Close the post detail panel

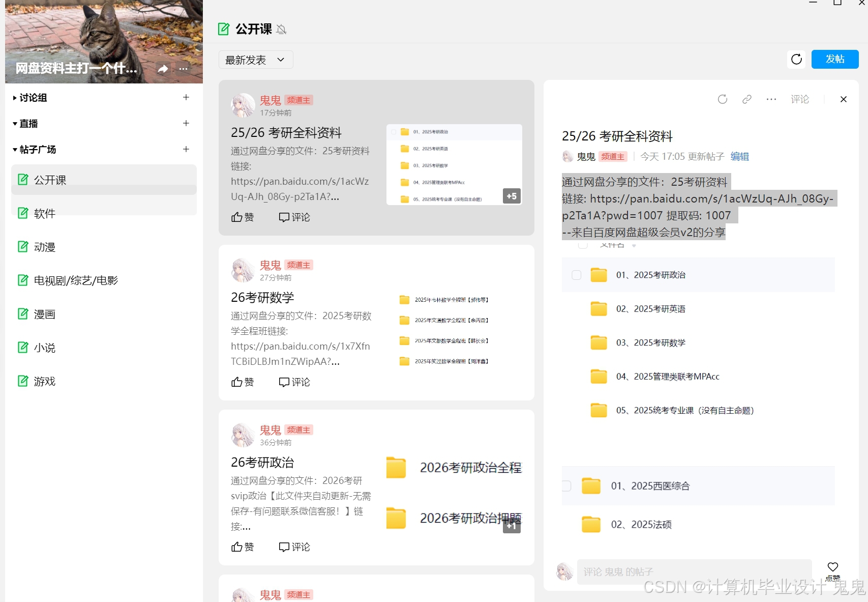click(x=844, y=99)
